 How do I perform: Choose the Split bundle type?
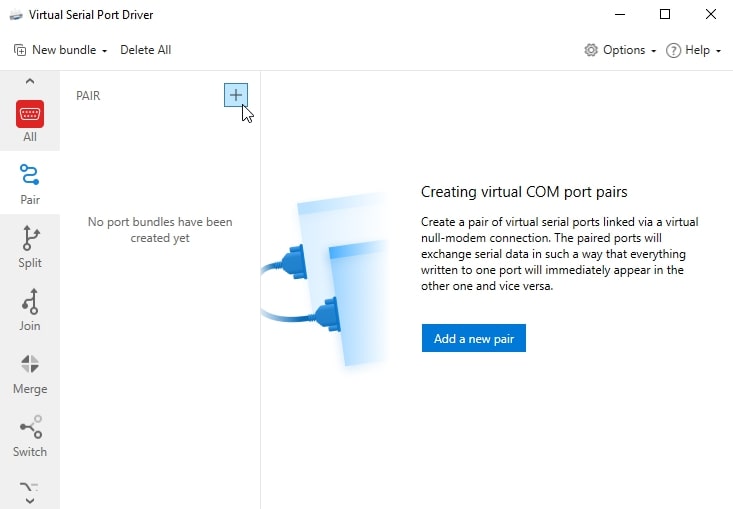click(x=30, y=247)
